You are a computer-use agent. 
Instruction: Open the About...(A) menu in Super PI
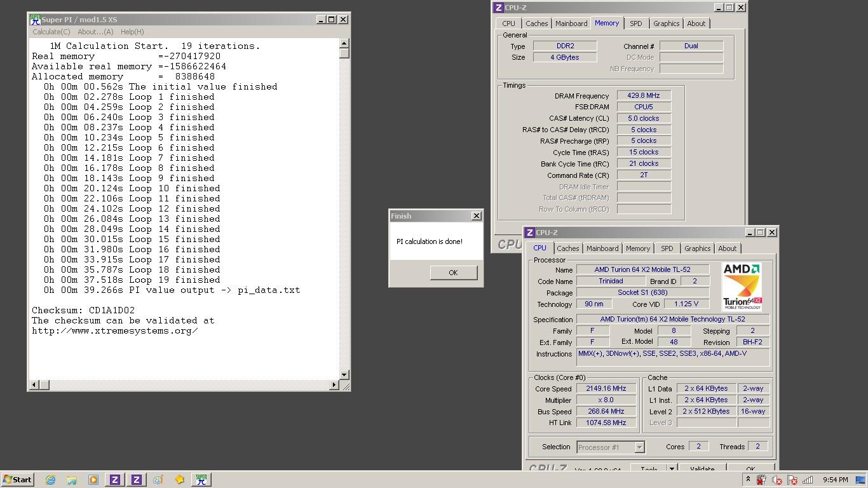[95, 32]
